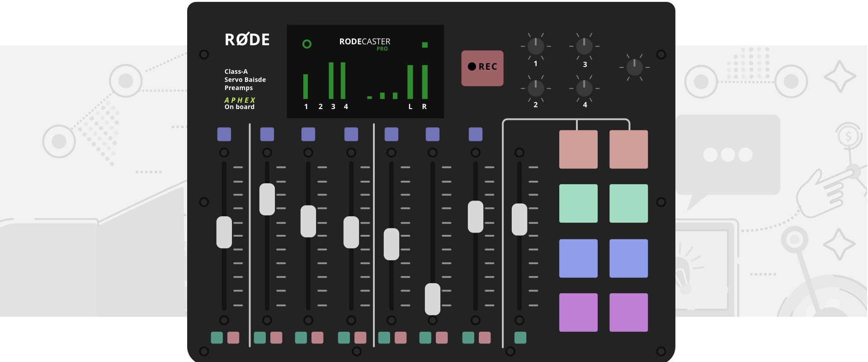Click the APHEX On board label
The image size is (868, 362).
point(240,103)
